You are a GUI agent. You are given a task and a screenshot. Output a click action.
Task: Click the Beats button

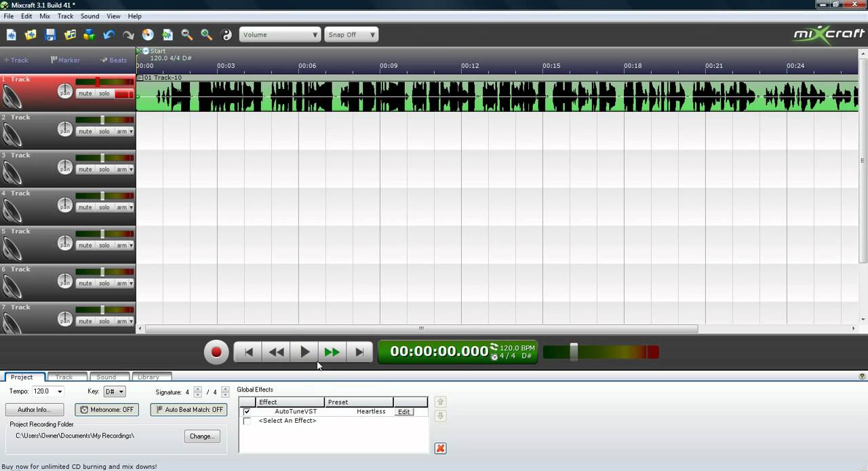114,60
